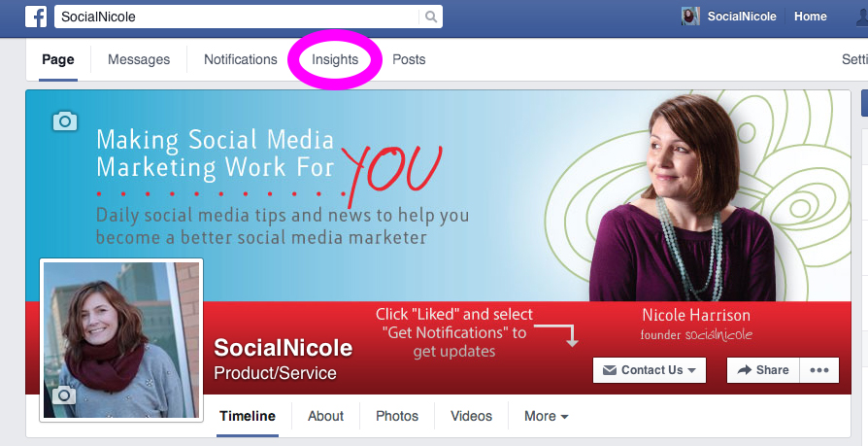Switch to the Messages tab
This screenshot has width=868, height=446.
point(139,59)
